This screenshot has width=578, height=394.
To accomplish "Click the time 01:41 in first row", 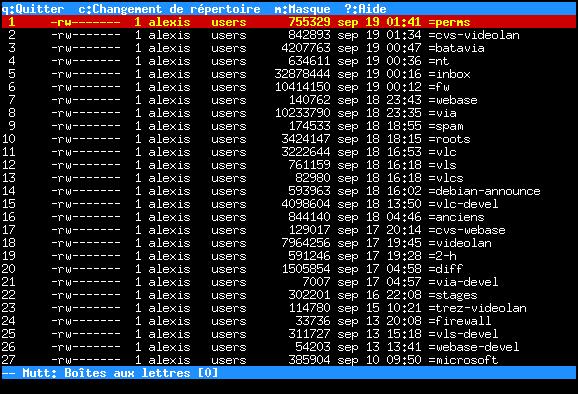I will click(x=404, y=22).
